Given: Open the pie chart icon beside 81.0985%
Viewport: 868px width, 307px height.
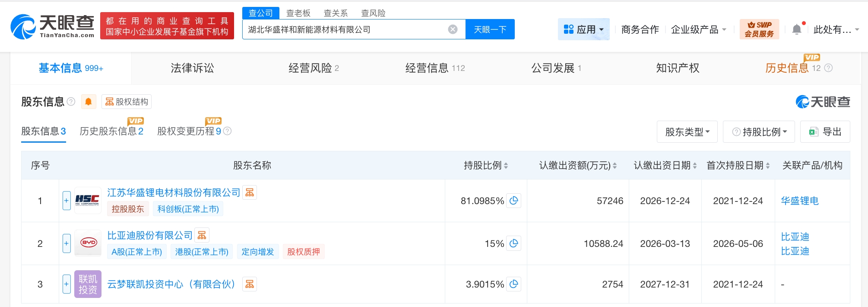Looking at the screenshot, I should point(513,201).
